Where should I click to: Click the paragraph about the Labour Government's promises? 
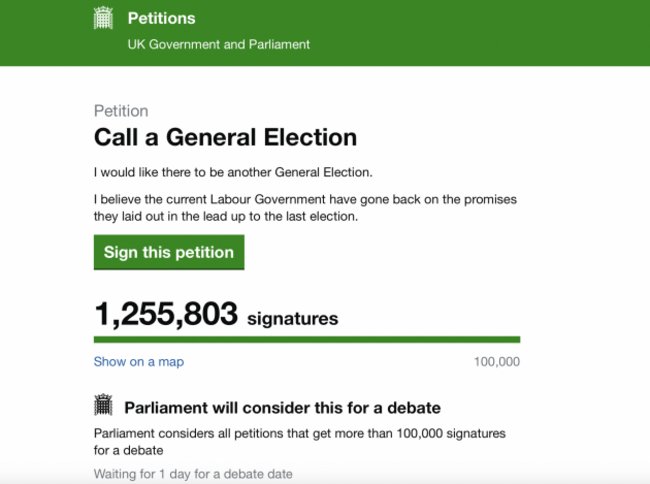pos(305,208)
